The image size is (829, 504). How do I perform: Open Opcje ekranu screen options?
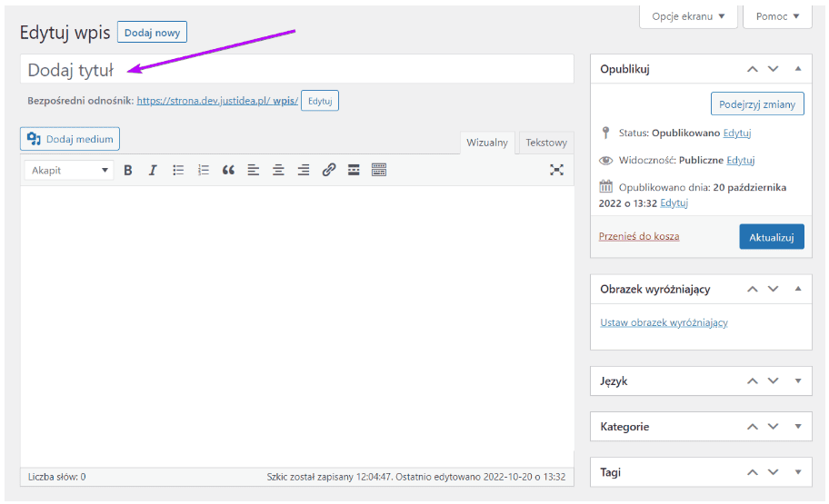688,16
